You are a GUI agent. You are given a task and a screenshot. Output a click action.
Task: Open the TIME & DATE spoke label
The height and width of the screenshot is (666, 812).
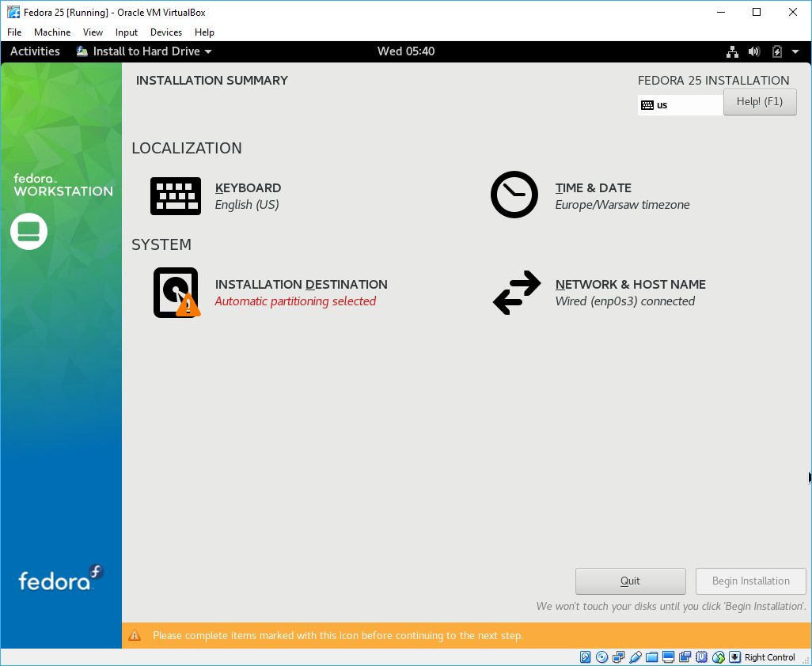[594, 187]
